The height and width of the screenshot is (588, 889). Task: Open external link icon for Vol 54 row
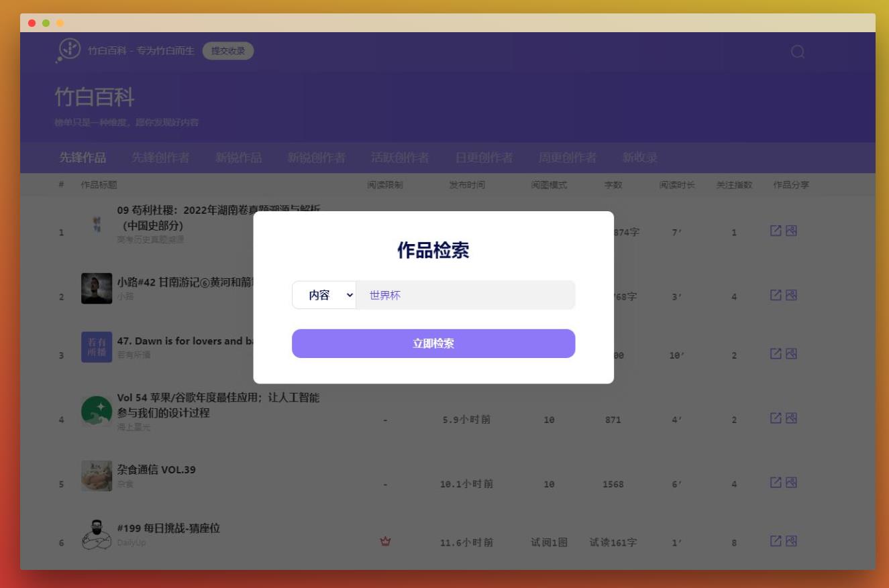point(776,418)
